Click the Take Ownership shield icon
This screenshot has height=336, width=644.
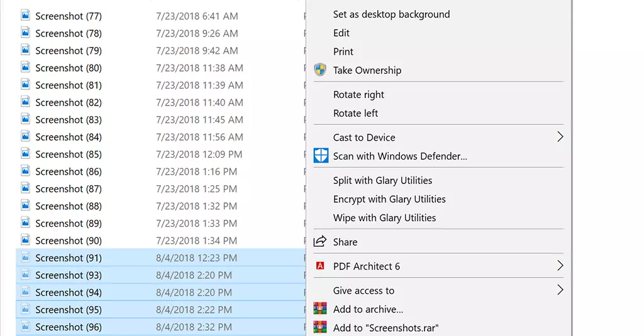point(320,70)
